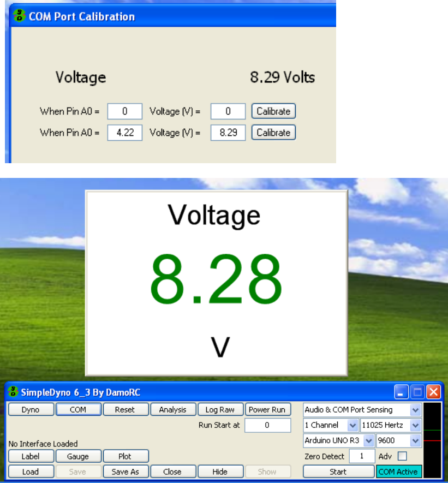The width and height of the screenshot is (448, 483).
Task: Click the SimpleDyno title bar app icon
Action: pyautogui.click(x=13, y=391)
